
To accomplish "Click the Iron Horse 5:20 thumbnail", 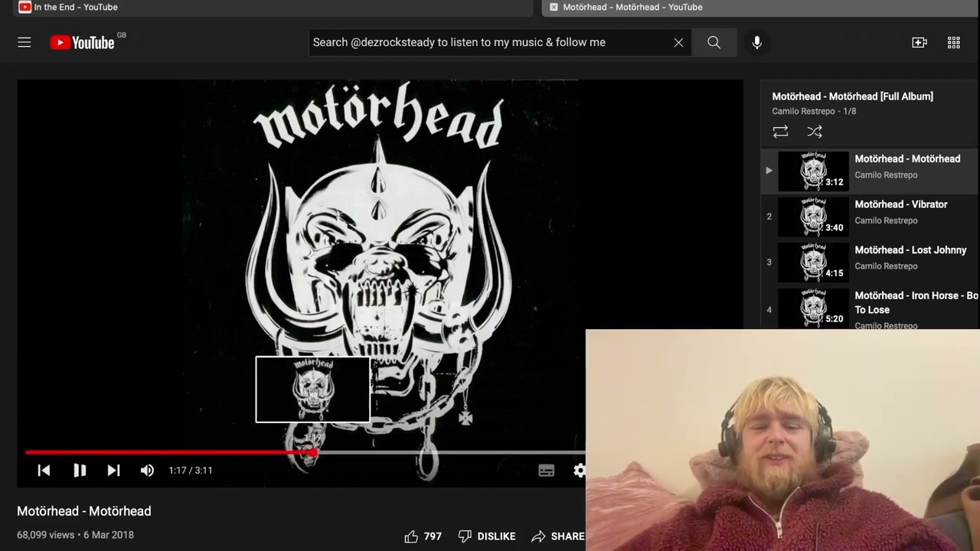I will pyautogui.click(x=813, y=308).
